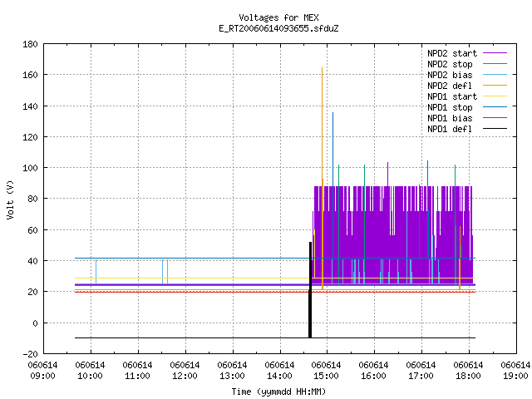Select the 'NPD2 start' legend label
Image resolution: width=532 pixels, height=399 pixels.
[x=452, y=53]
